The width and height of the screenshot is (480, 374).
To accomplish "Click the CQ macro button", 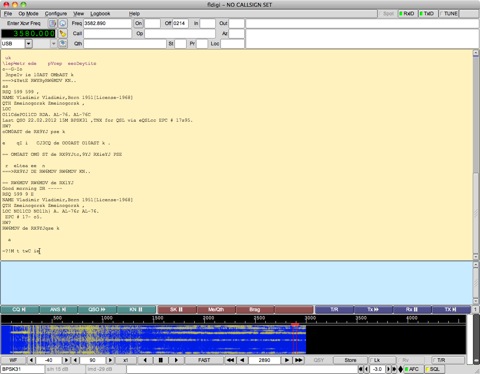I will pos(20,310).
